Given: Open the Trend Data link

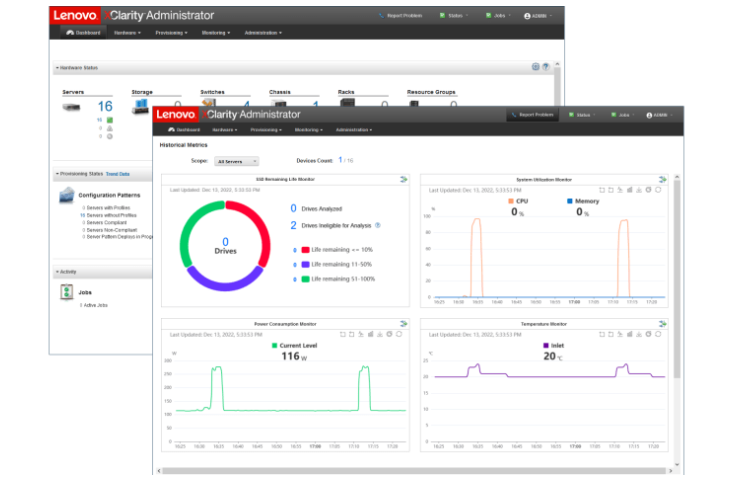Looking at the screenshot, I should (x=118, y=174).
